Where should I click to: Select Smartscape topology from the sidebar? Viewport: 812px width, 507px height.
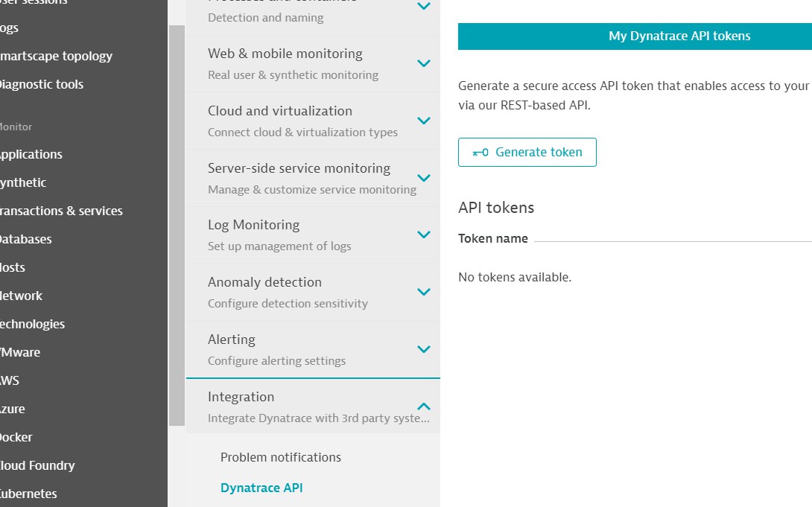56,56
